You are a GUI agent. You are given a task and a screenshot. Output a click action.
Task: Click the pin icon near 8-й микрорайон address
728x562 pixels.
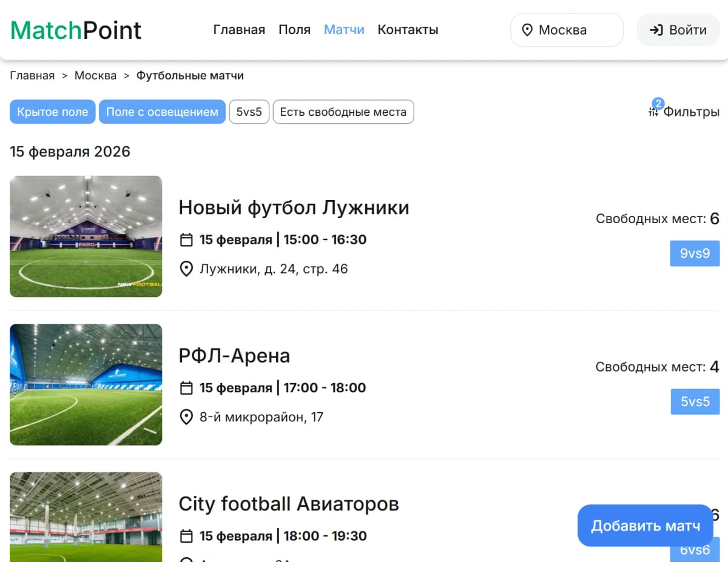[x=186, y=417]
